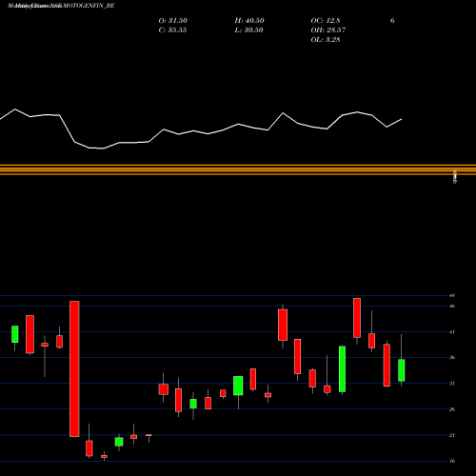The width and height of the screenshot is (476, 476).
Task: Click the OL: 3.28 reading
Action: 326,40
